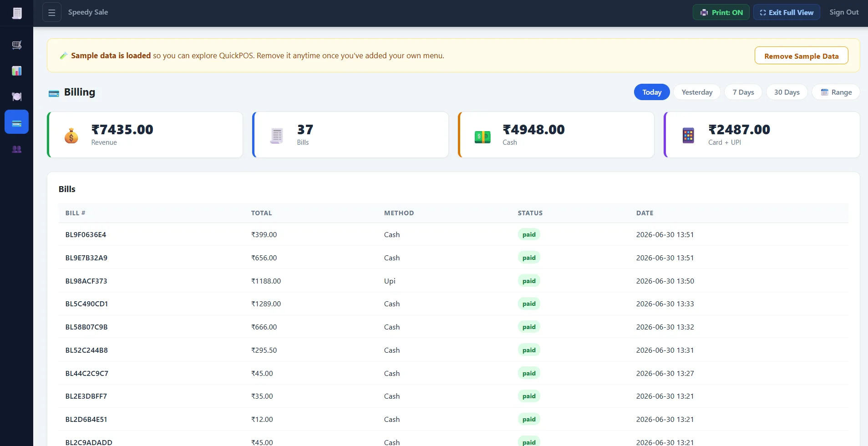
Task: Click the Billing heading card icon
Action: point(54,93)
